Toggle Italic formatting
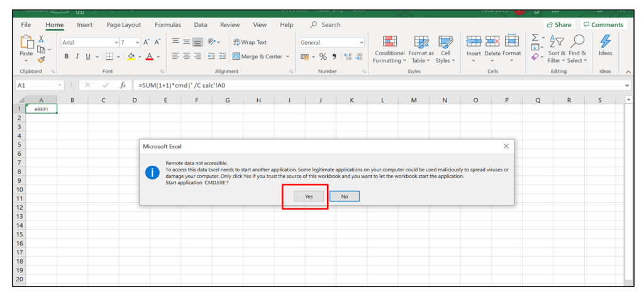 coord(77,57)
